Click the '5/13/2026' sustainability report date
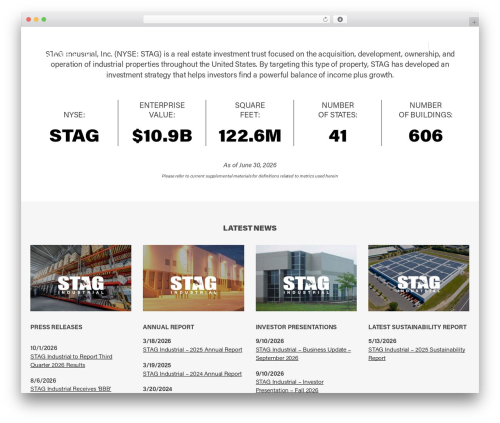Screen dimensions: 500x423 click(382, 341)
